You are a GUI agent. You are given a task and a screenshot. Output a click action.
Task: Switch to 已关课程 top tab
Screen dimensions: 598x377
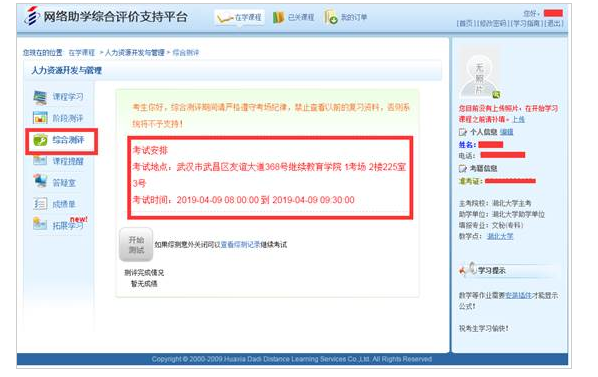point(293,17)
